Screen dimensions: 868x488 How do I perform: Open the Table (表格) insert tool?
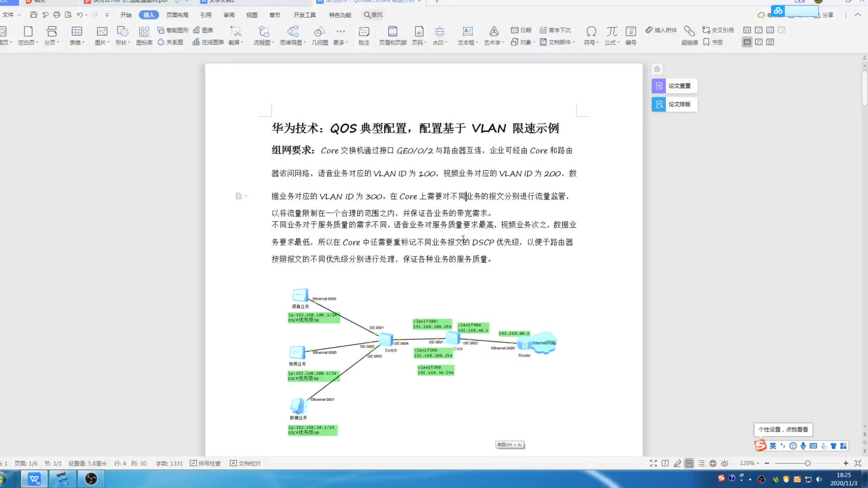coord(77,36)
